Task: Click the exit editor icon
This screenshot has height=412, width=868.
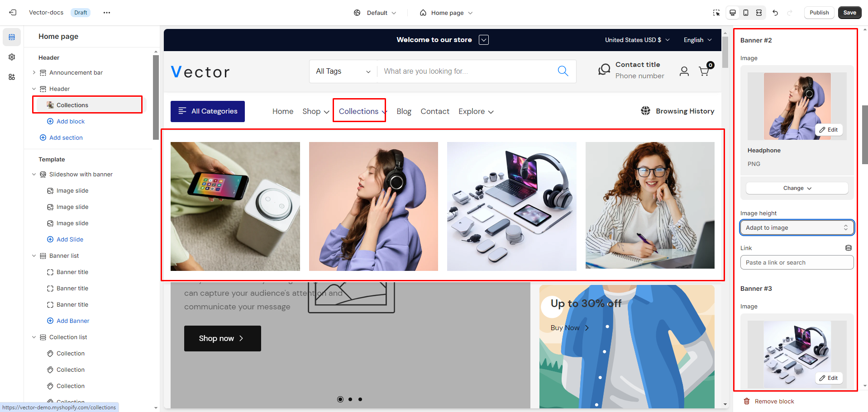Action: click(13, 13)
